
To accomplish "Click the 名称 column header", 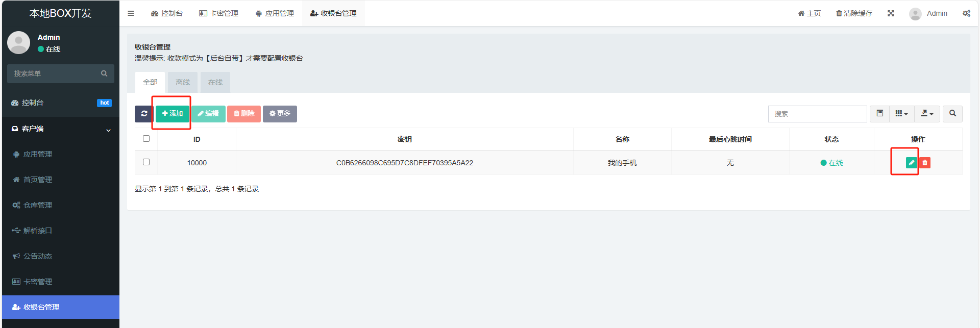I will [622, 139].
